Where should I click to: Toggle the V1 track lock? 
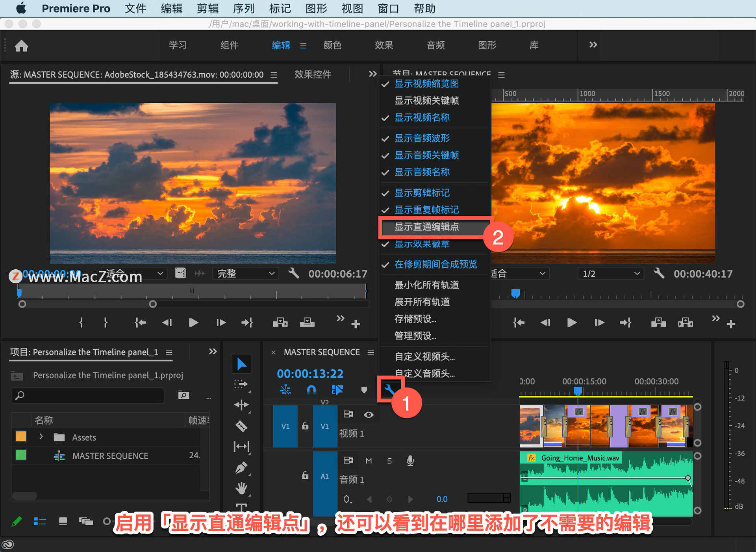click(x=305, y=426)
